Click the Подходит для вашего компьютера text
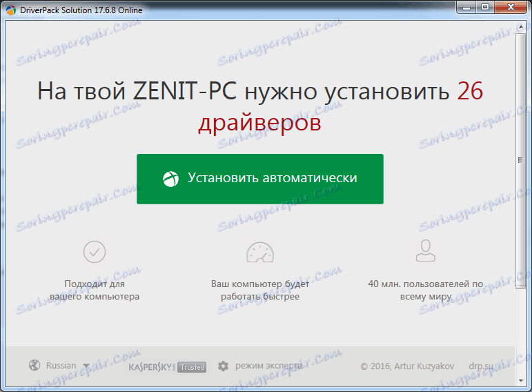This screenshot has width=532, height=392. coord(95,290)
